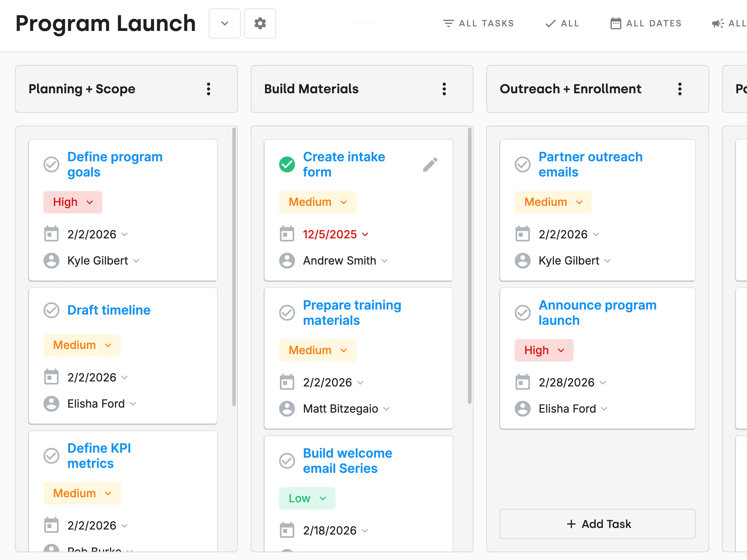Click assignee avatar icon for Andrew Smith
Viewport: 747px width, 560px height.
[287, 260]
